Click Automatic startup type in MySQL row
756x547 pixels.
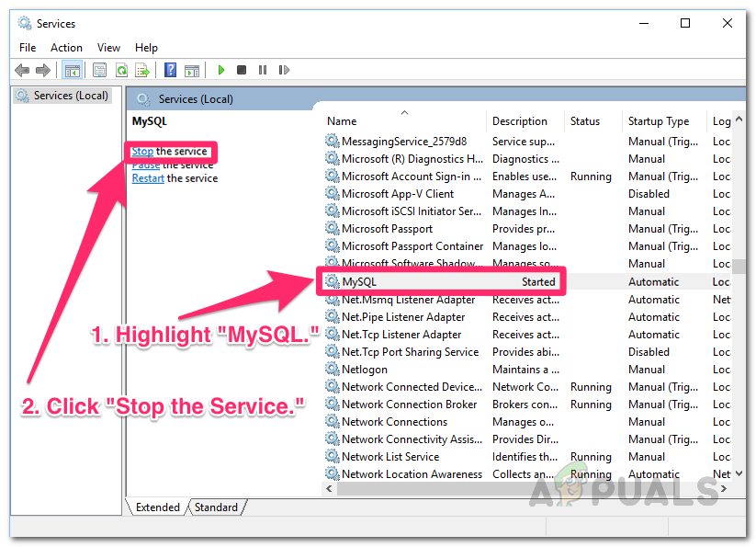tap(653, 281)
